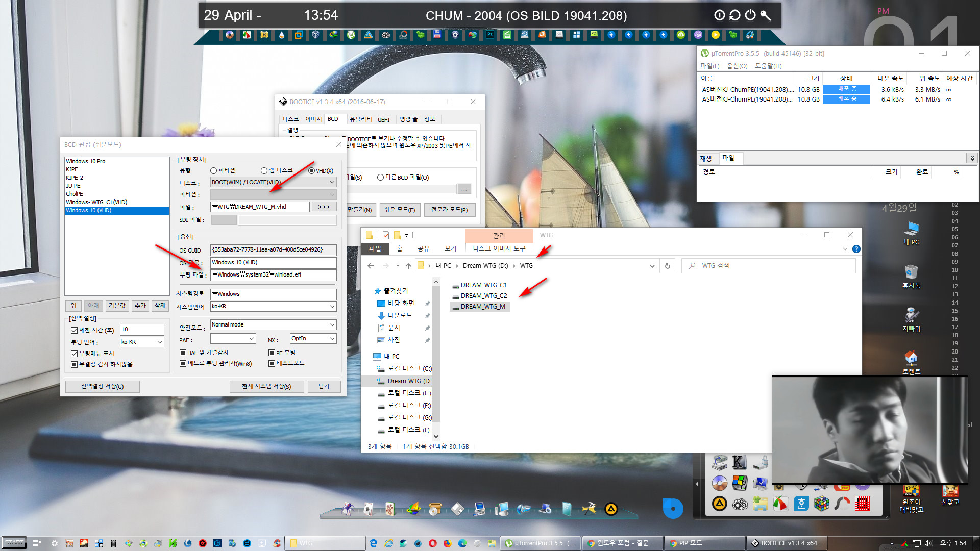Open the PAE dropdown
Image resolution: width=980 pixels, height=551 pixels.
click(x=233, y=339)
